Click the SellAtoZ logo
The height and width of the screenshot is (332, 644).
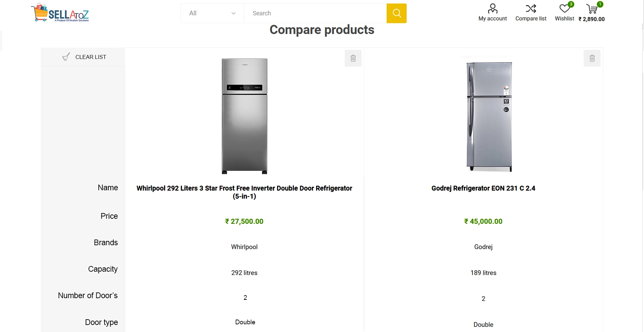(60, 13)
